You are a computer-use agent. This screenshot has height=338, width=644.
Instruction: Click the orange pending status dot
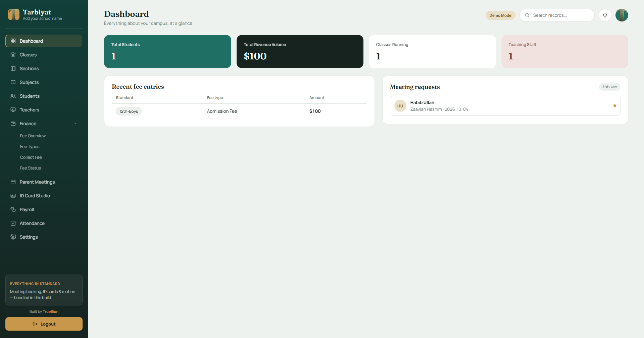pyautogui.click(x=615, y=106)
